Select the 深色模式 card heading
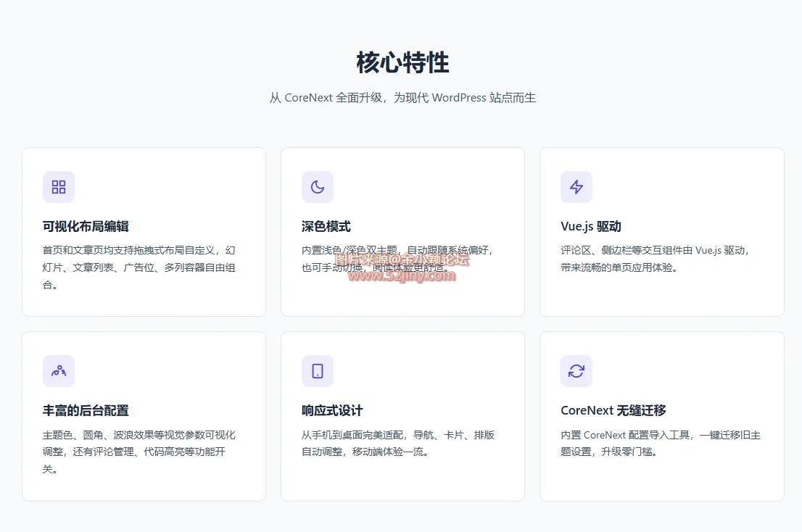The image size is (802, 532). coord(326,226)
